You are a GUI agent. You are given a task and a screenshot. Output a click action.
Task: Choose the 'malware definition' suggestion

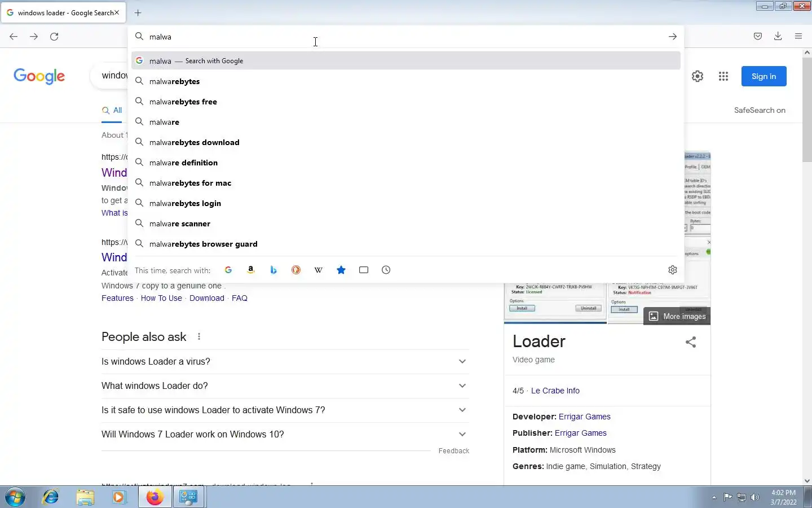point(406,163)
